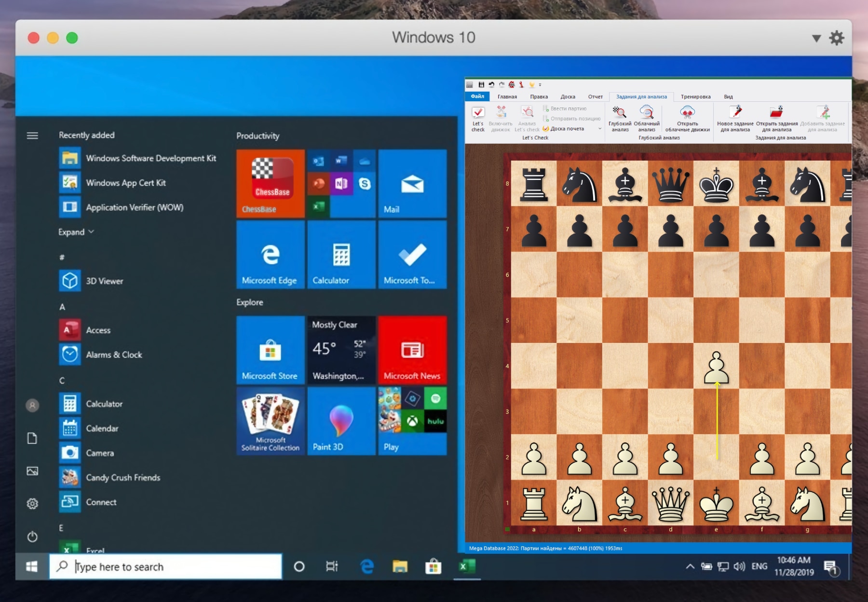
Task: Open ChessBase tile in Start menu
Action: tap(271, 184)
